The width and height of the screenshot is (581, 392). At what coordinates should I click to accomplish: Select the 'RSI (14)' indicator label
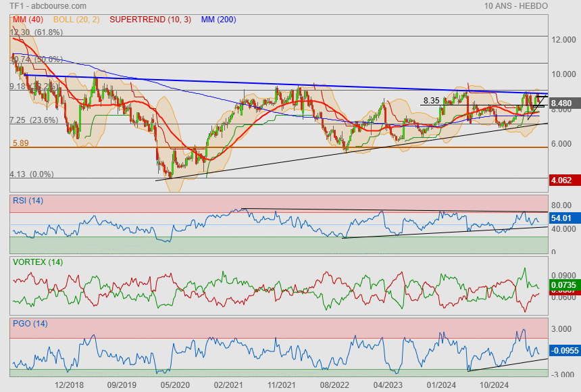(x=28, y=201)
